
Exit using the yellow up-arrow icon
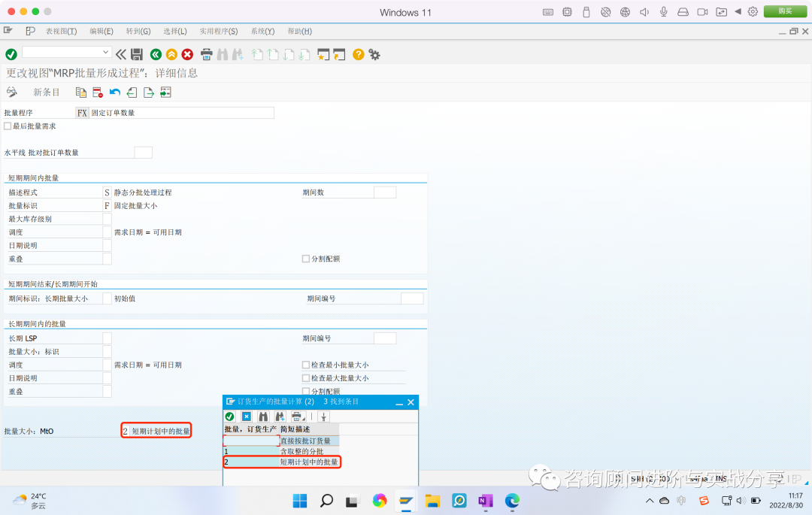pyautogui.click(x=171, y=54)
